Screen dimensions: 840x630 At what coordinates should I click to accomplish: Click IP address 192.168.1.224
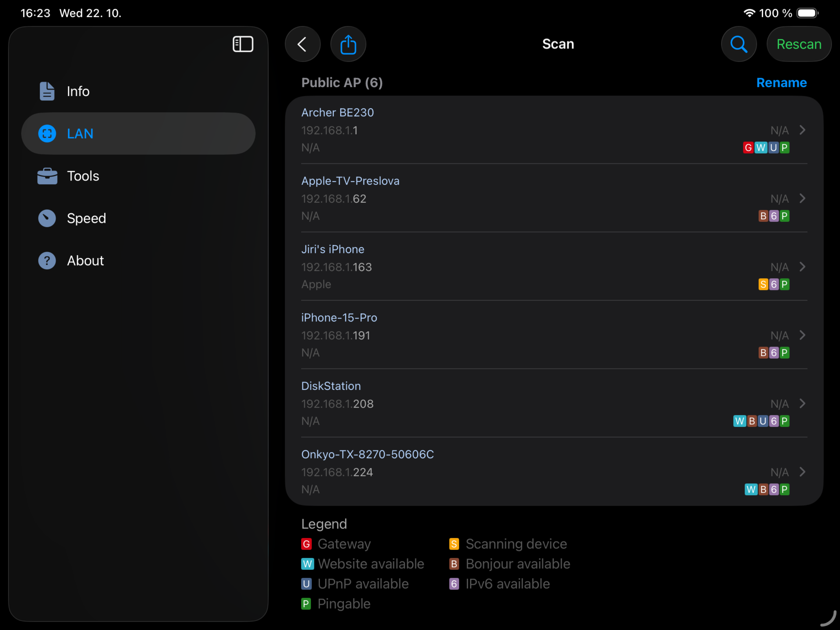[337, 472]
